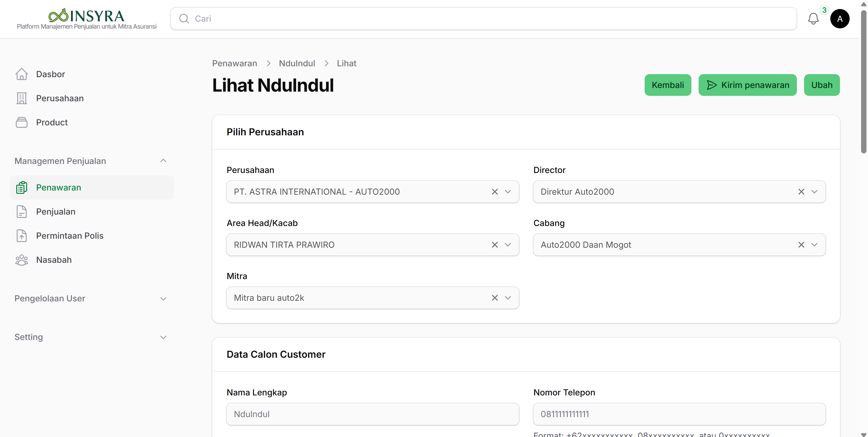
Task: Click the scrollbar down arrow
Action: [x=863, y=434]
